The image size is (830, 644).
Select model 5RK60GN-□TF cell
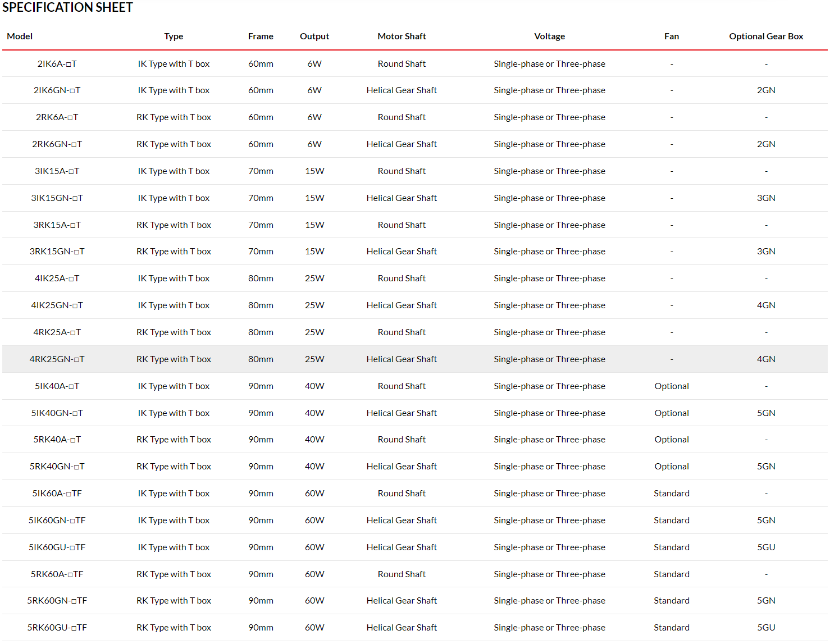click(x=57, y=601)
